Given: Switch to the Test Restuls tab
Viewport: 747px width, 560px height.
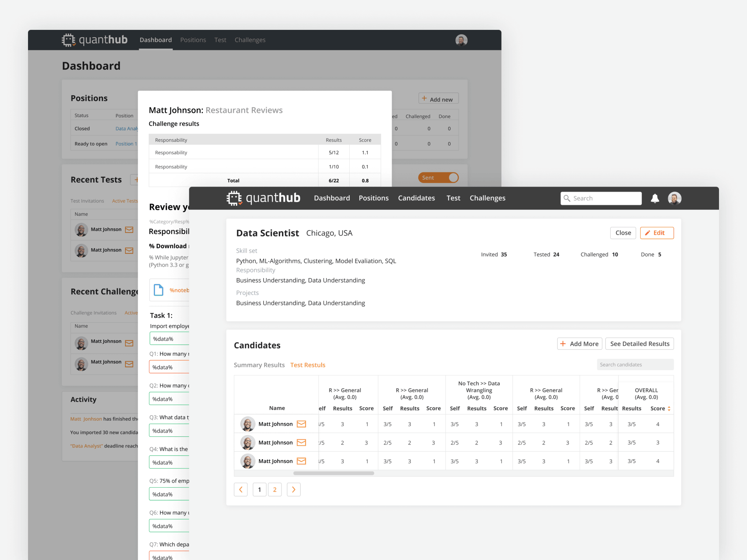Looking at the screenshot, I should coord(308,365).
